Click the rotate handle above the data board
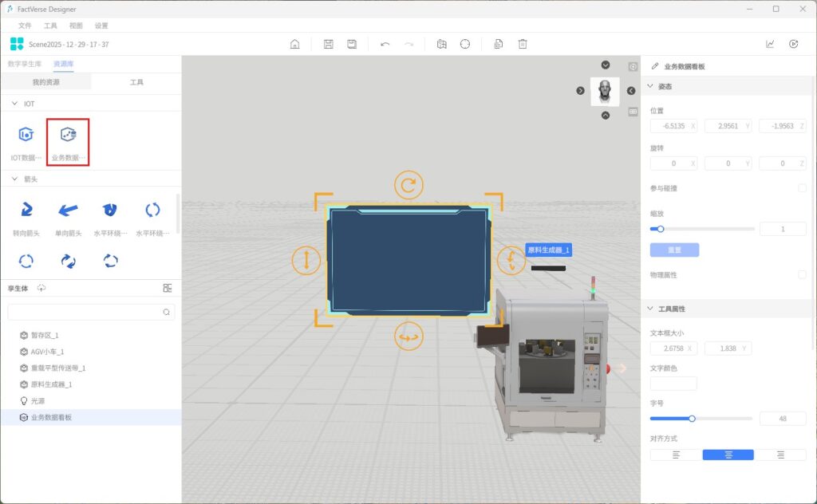The height and width of the screenshot is (504, 817). tap(408, 186)
